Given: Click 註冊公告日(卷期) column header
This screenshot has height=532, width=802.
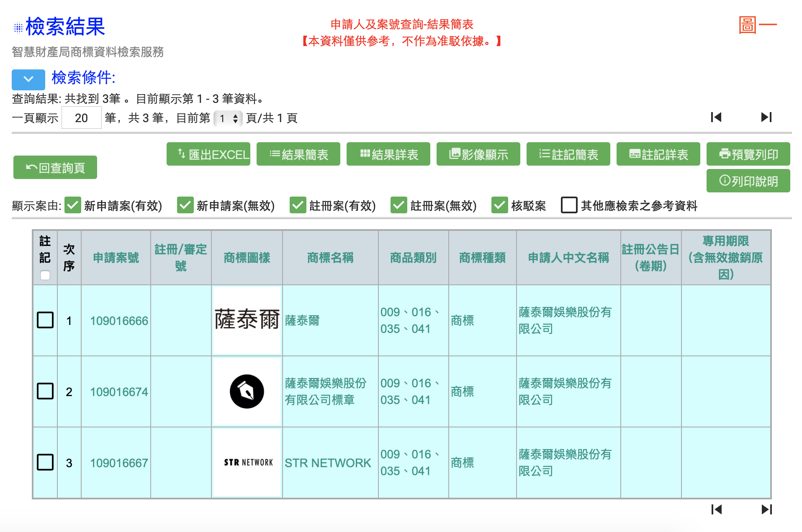Looking at the screenshot, I should (650, 258).
